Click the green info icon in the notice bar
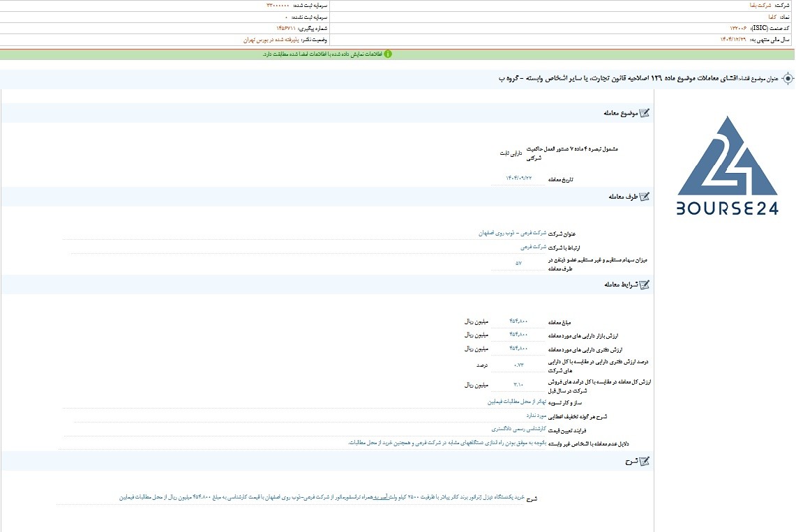The image size is (796, 532). point(388,54)
